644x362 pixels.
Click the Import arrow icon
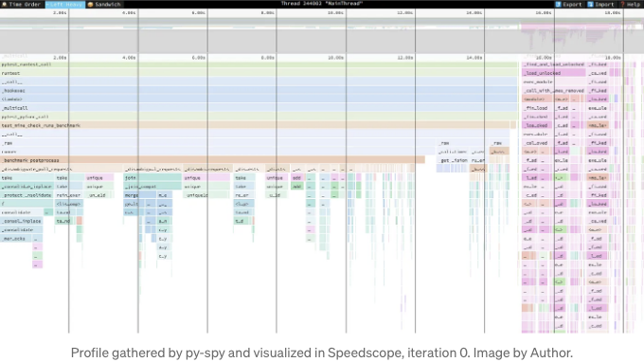coord(590,4)
